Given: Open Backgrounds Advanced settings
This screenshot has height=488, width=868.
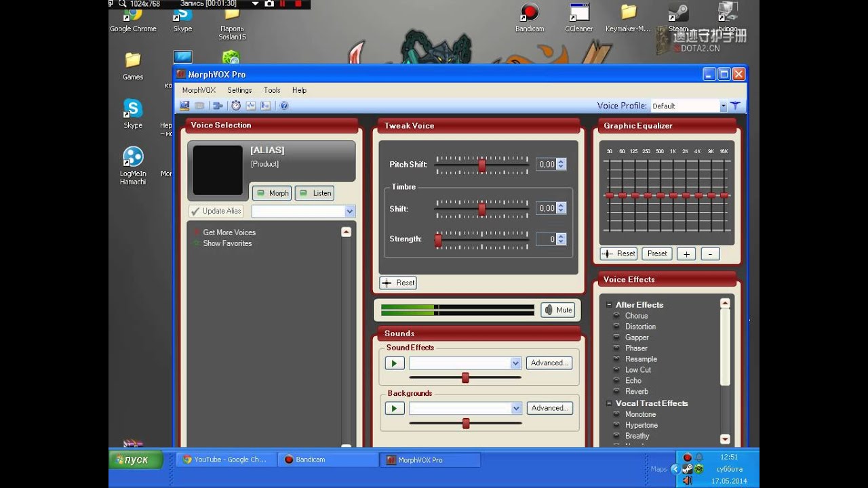Looking at the screenshot, I should (x=549, y=408).
